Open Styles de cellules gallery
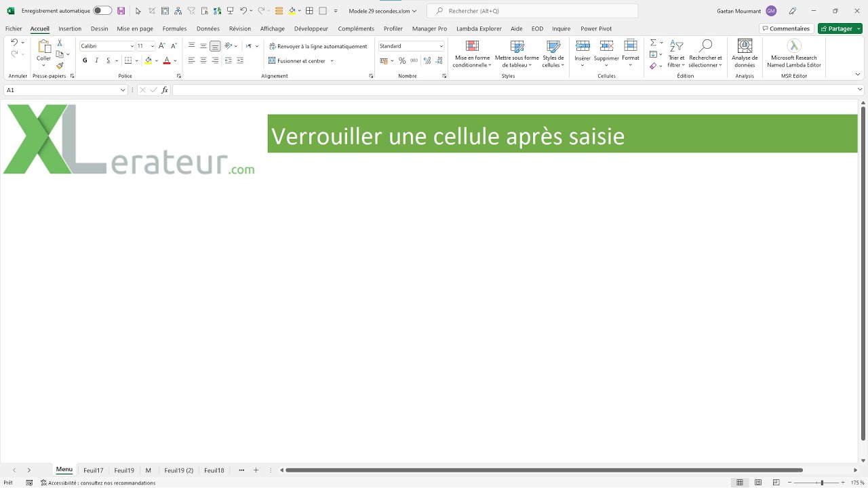 [x=553, y=54]
